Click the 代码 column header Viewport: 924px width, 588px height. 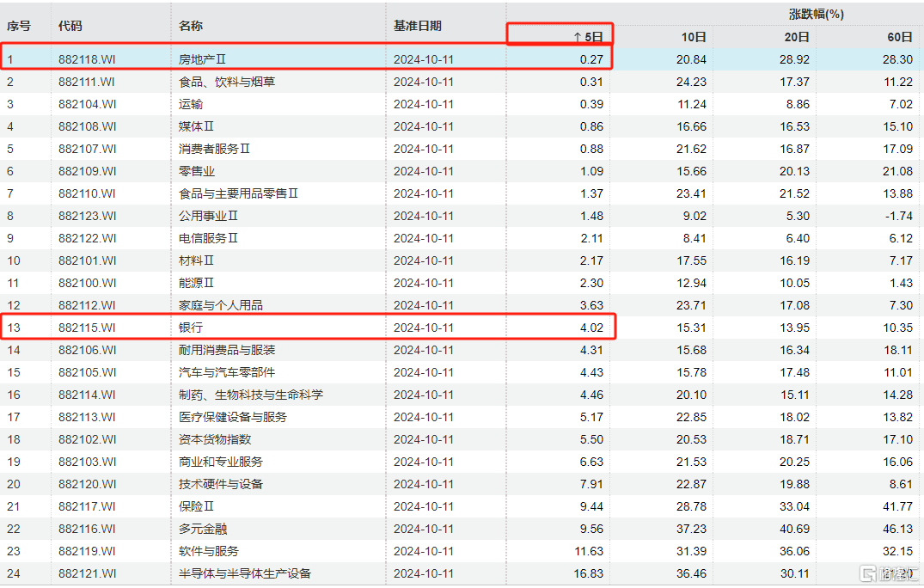click(70, 26)
